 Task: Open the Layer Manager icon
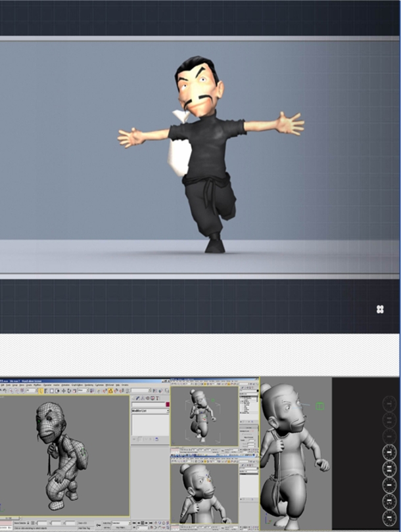(x=167, y=391)
